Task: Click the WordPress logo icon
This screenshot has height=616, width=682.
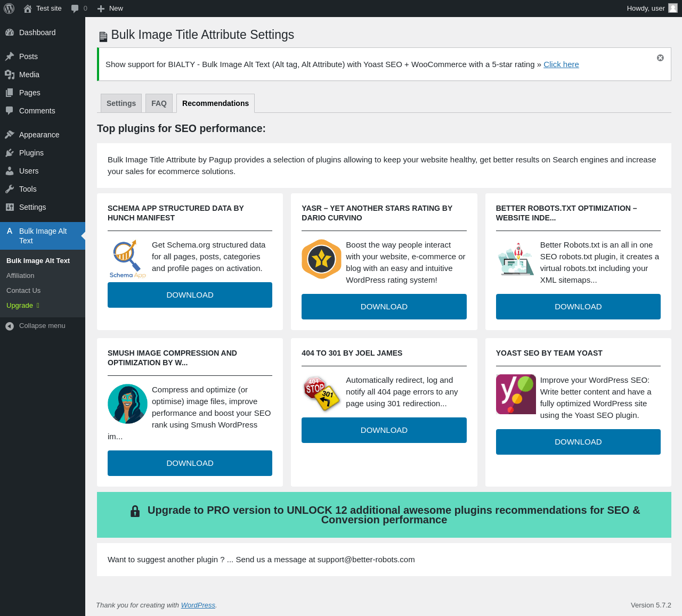Action: [x=9, y=9]
